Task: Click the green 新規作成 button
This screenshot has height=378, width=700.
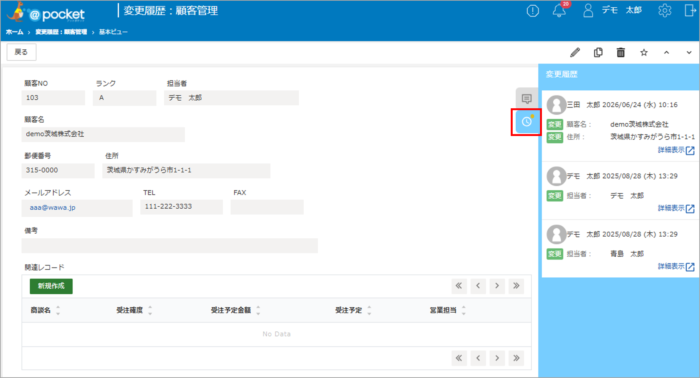Action: point(51,286)
